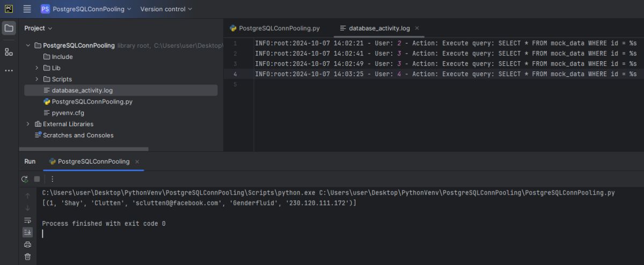Click the Lib folder name

pyautogui.click(x=56, y=68)
